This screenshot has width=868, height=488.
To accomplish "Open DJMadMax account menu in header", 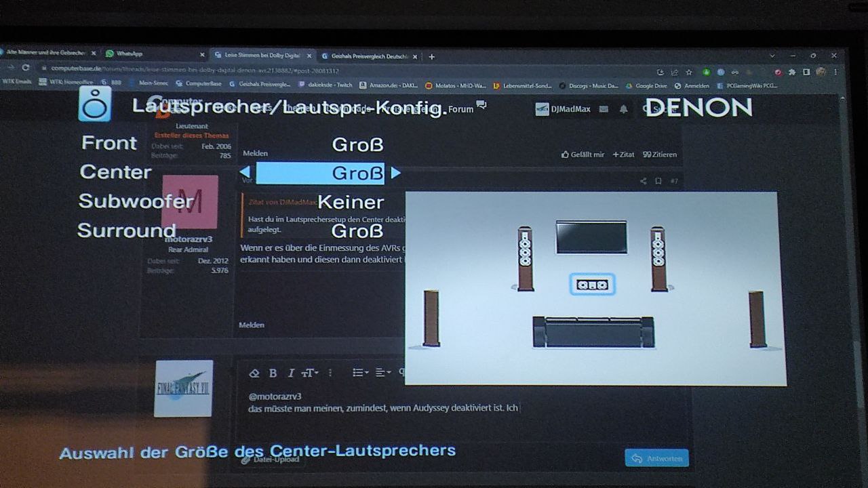I will 563,109.
